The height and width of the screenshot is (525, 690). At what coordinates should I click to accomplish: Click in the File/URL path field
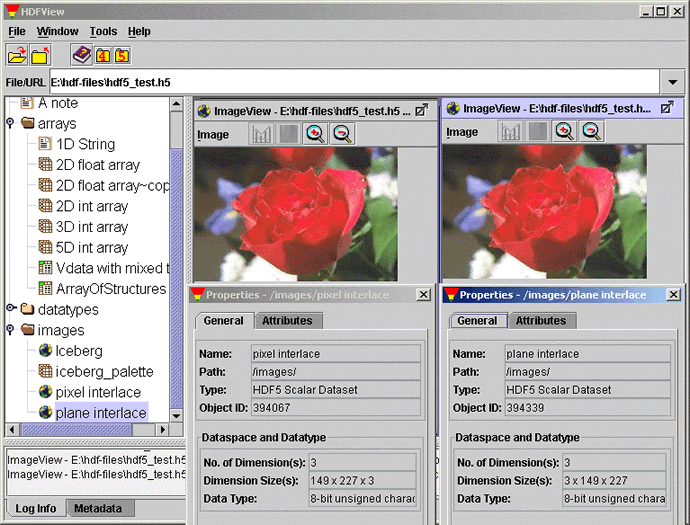(350, 82)
